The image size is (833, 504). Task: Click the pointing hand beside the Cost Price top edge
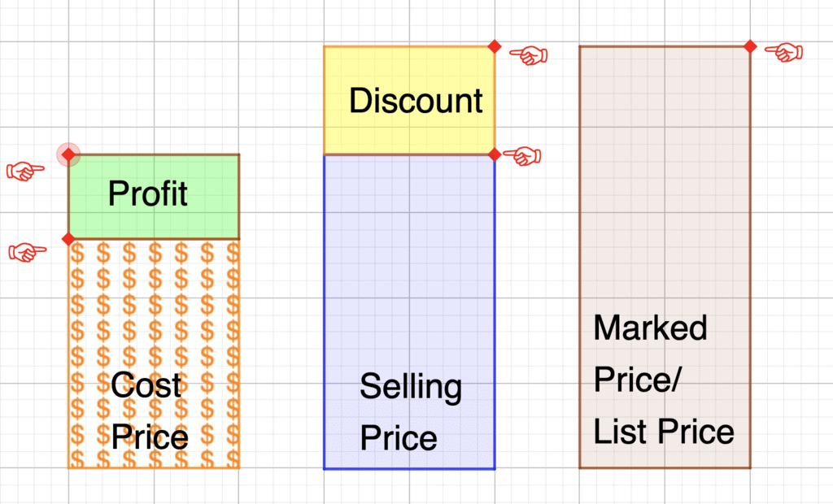pos(27,252)
